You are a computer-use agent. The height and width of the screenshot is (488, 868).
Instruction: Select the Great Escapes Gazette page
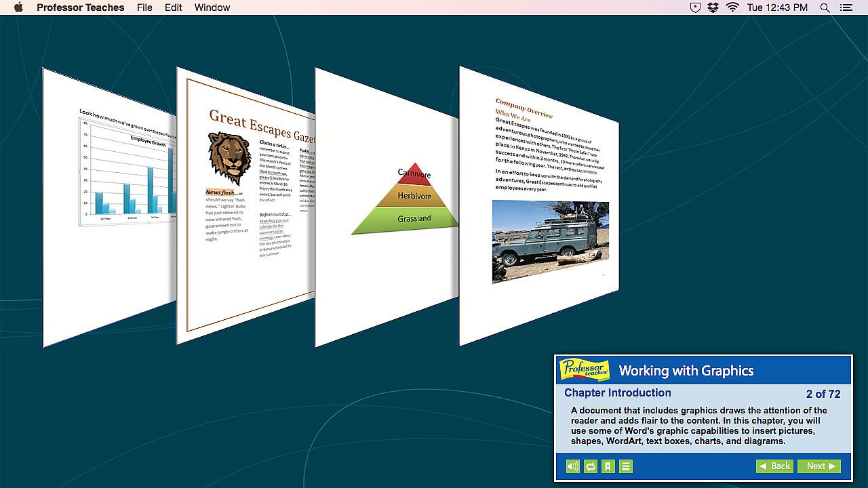point(245,207)
